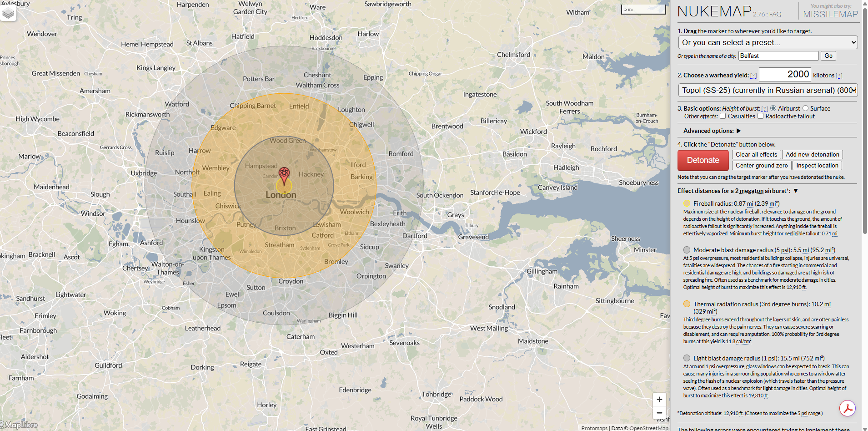Click Go next to the city field
868x431 pixels.
click(x=828, y=56)
